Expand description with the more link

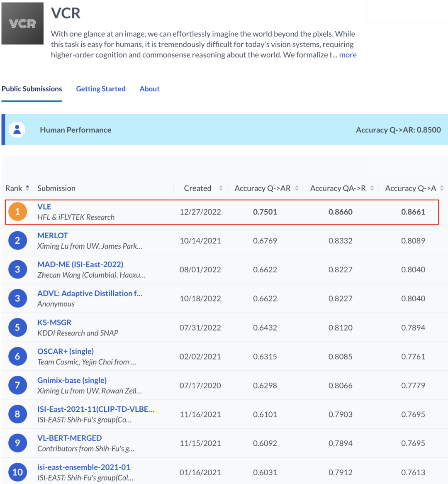point(348,55)
